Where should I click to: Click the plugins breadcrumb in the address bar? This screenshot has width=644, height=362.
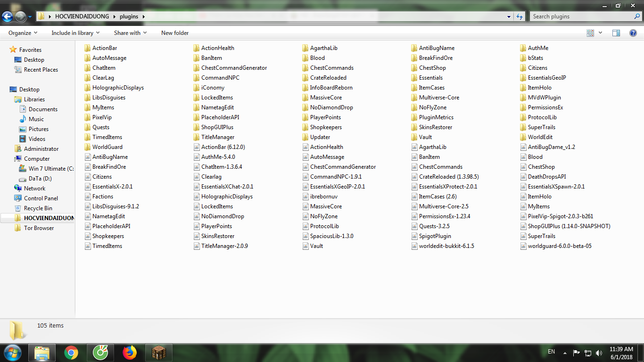pyautogui.click(x=129, y=16)
